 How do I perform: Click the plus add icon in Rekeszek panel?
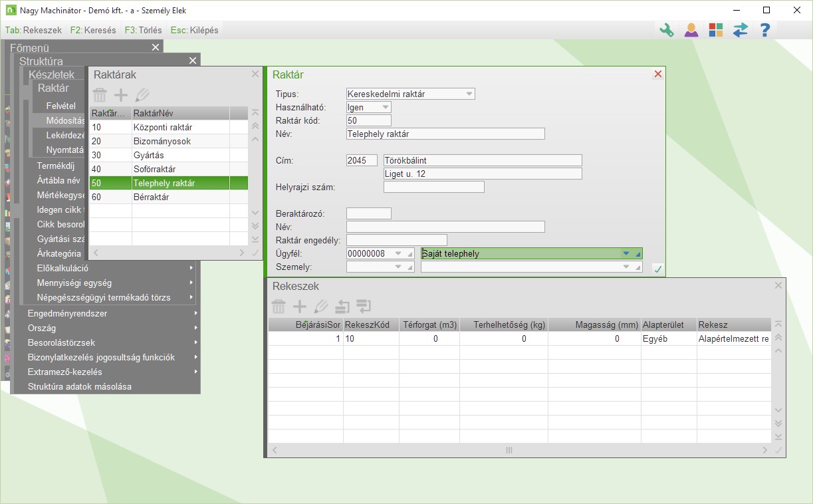point(300,307)
